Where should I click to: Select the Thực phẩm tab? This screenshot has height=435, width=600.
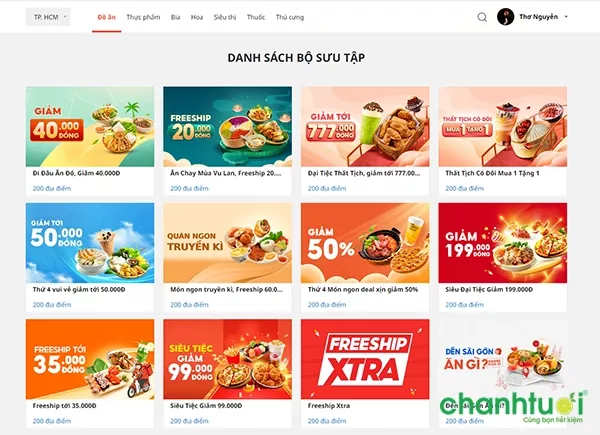click(143, 17)
